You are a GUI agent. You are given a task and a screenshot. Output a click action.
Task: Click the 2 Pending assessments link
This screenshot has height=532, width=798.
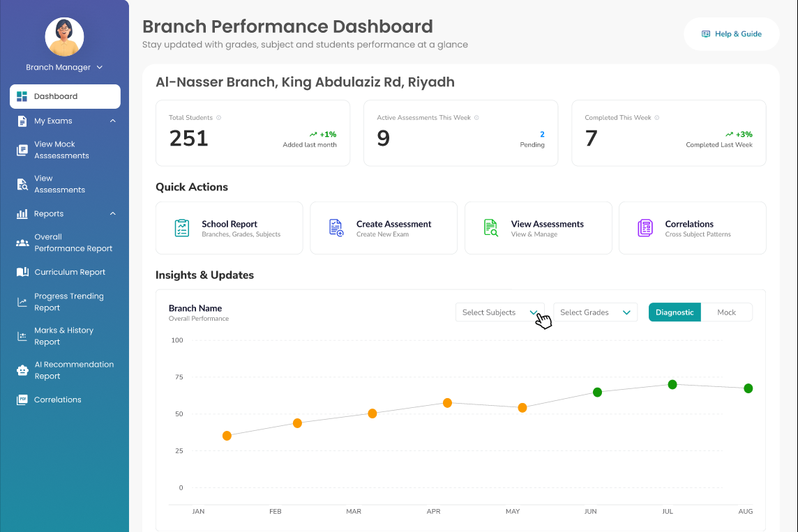(542, 135)
